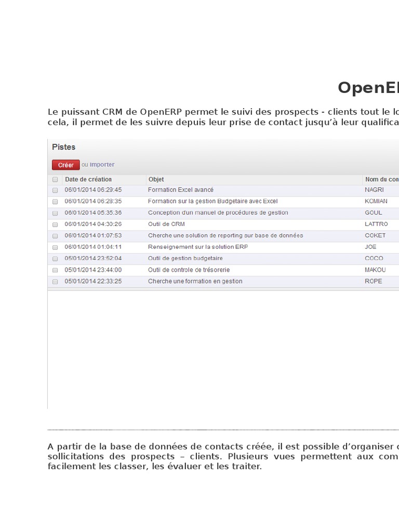Open lead 'Formation Excel avancé'
The height and width of the screenshot is (532, 399).
180,190
